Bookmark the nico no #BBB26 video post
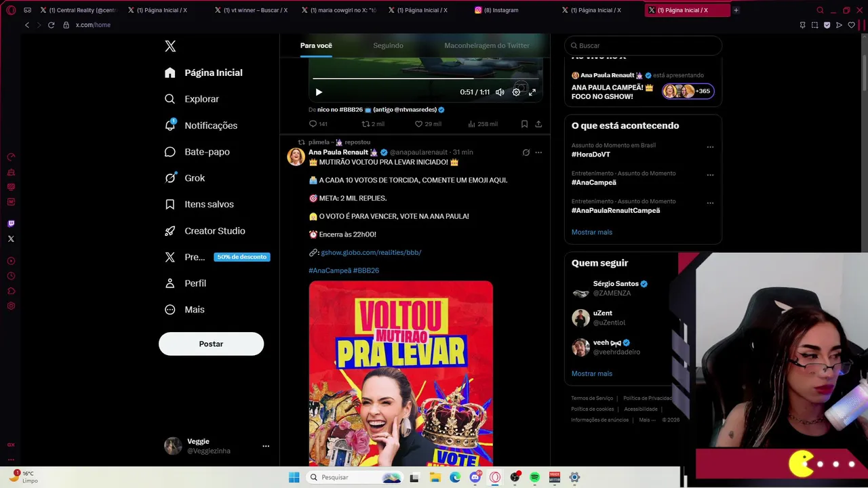Screen dimensions: 868x488 (x=524, y=124)
